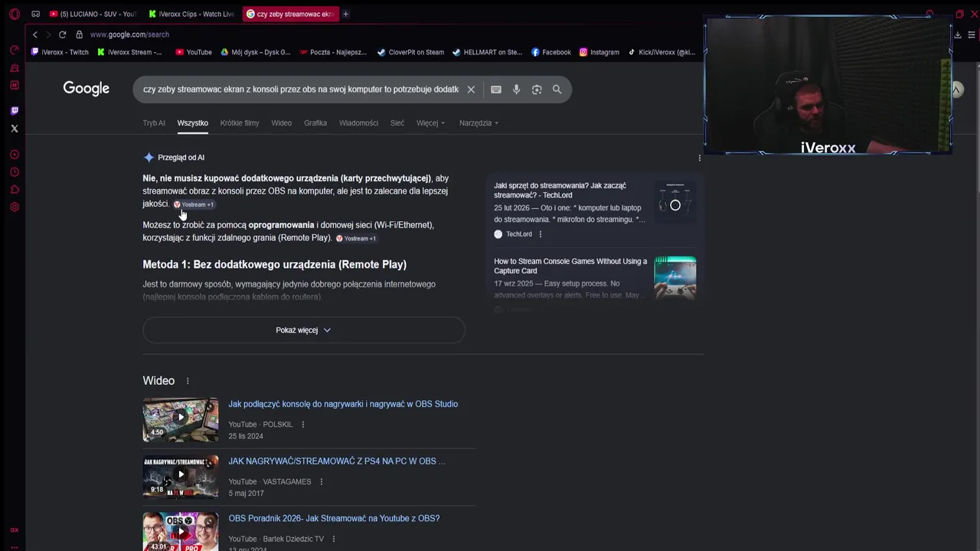Open Poczta mail bookmark
The image size is (980, 551).
pos(333,53)
